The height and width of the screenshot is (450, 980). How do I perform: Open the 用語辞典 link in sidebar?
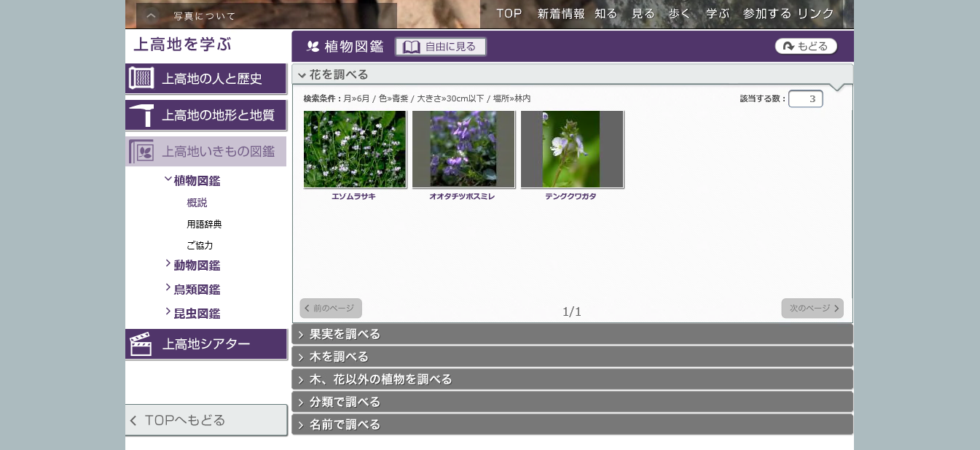[x=204, y=225]
